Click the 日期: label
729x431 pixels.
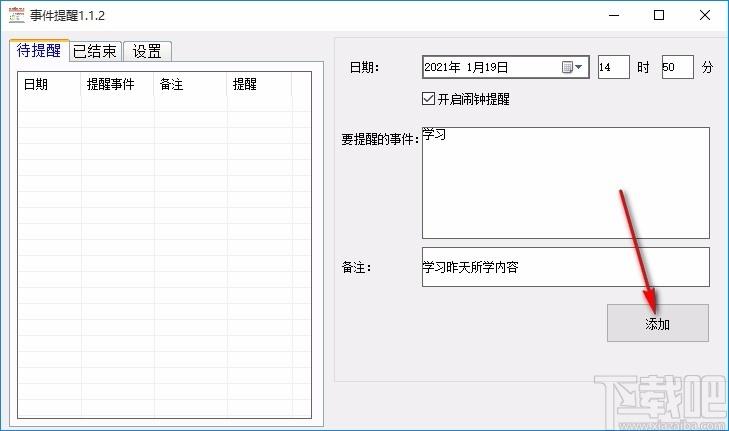click(364, 68)
